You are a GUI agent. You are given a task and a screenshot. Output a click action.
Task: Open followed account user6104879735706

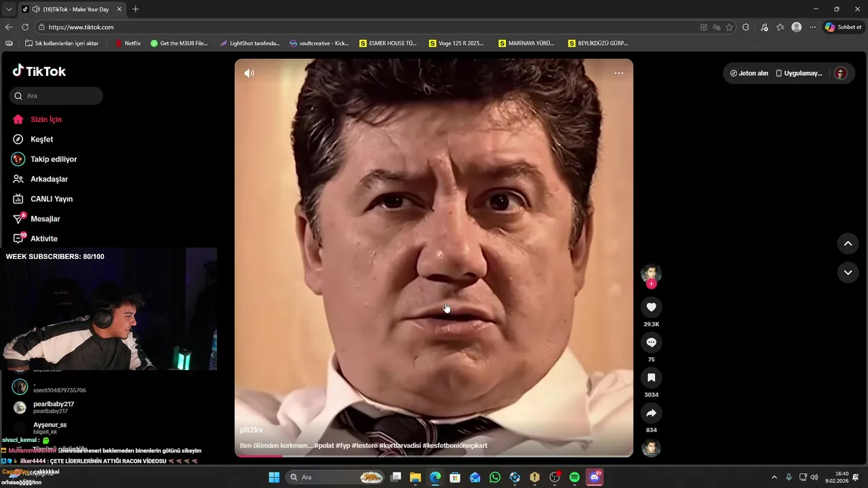[x=50, y=387]
